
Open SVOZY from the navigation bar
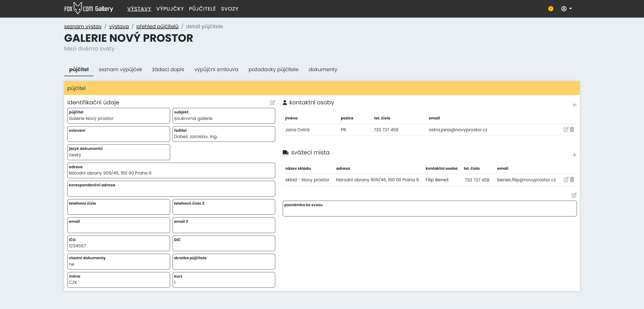[230, 9]
